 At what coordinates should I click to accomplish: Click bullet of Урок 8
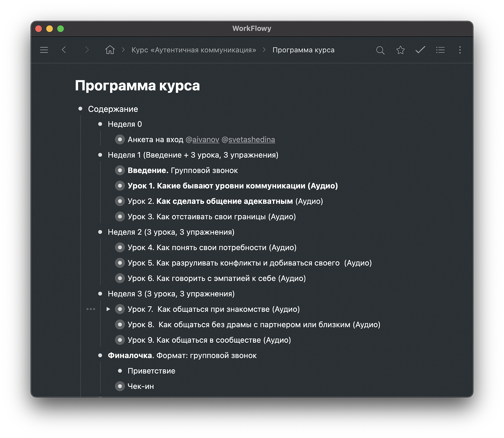click(x=120, y=325)
